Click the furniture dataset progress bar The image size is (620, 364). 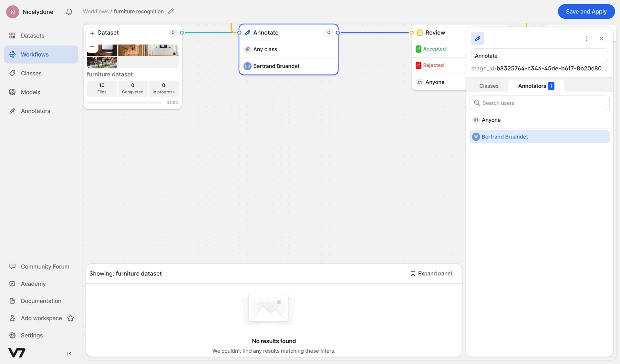(x=124, y=102)
